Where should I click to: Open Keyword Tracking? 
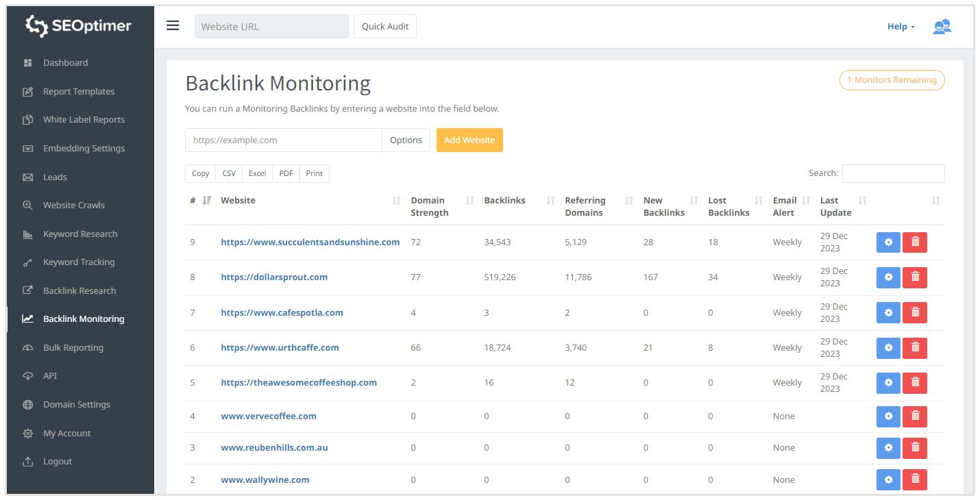[79, 262]
